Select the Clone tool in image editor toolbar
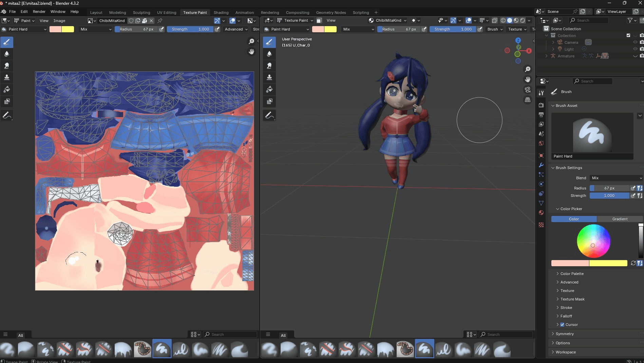Screen dimensions: 644x363 (x=7, y=77)
